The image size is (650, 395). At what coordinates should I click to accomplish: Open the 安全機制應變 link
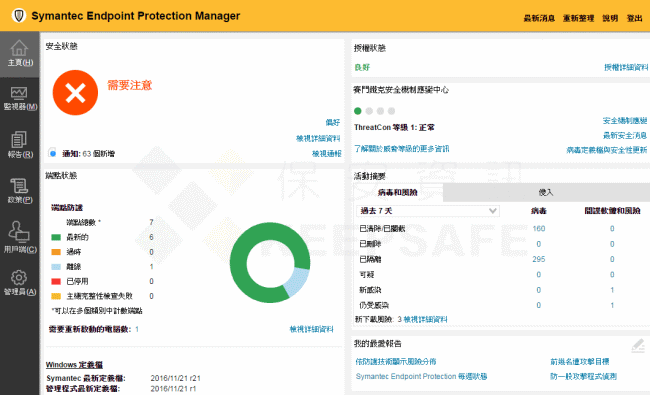click(x=625, y=121)
